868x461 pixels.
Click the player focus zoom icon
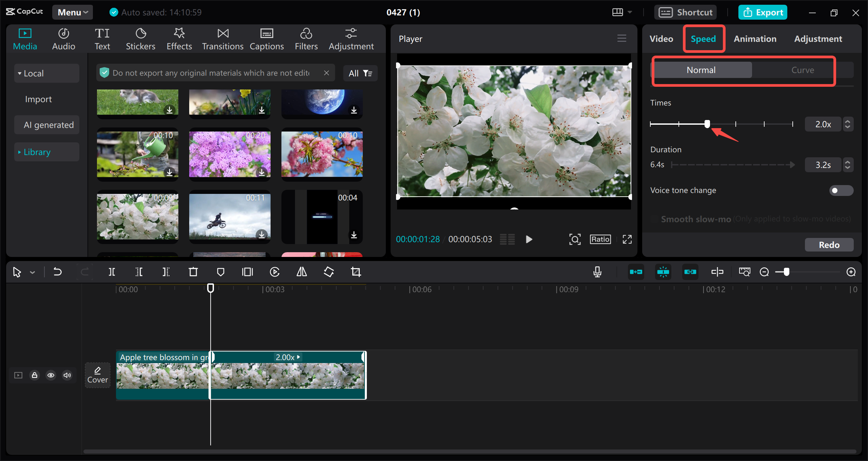tap(575, 239)
